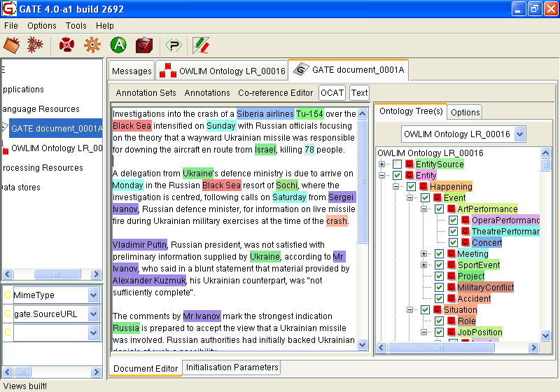Switch to the Messages tab
This screenshot has width=560, height=392.
(x=132, y=71)
